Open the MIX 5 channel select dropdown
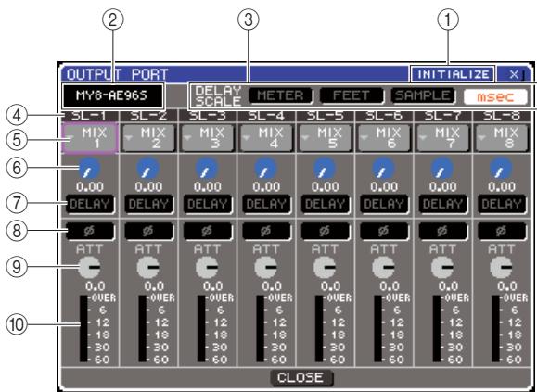537x392 pixels. click(x=326, y=138)
